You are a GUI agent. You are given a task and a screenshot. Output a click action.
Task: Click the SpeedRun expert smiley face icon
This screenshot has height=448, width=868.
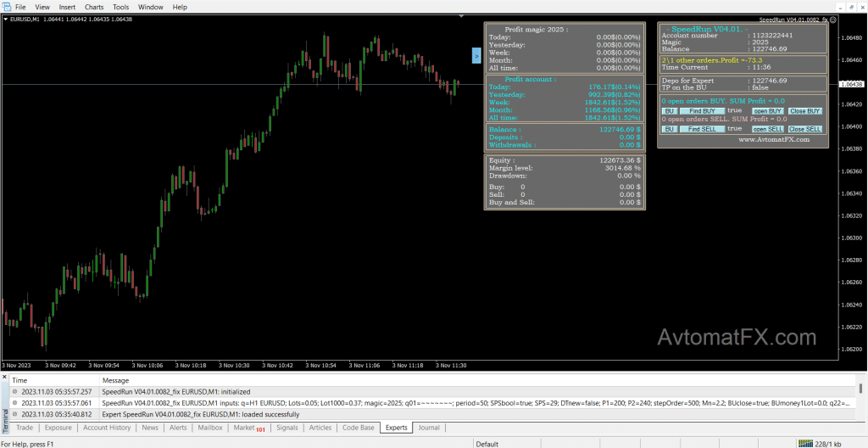pos(833,19)
